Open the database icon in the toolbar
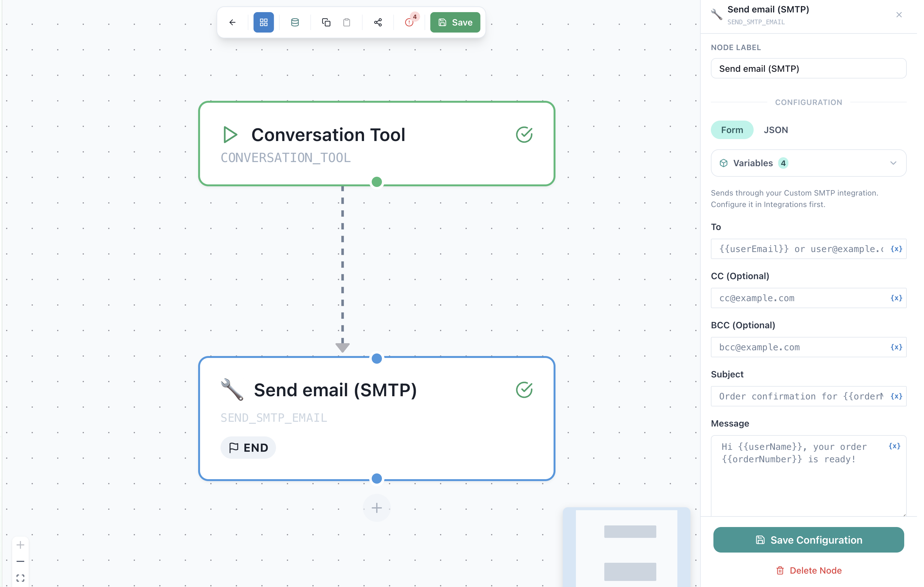This screenshot has width=924, height=587. 295,22
